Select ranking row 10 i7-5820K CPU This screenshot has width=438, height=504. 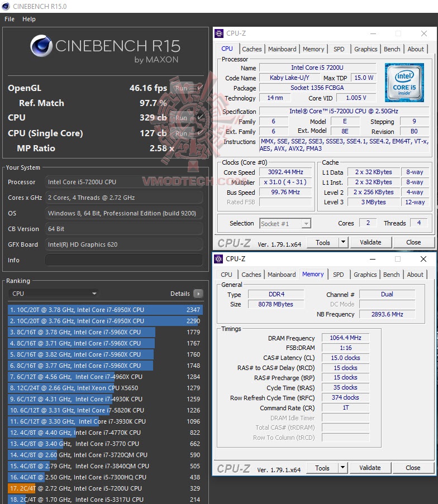click(x=105, y=410)
